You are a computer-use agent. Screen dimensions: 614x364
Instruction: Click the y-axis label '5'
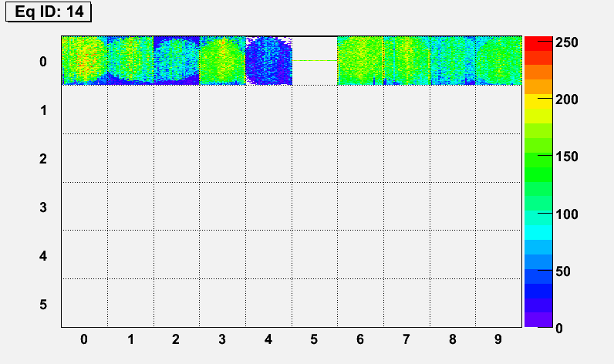coord(43,305)
